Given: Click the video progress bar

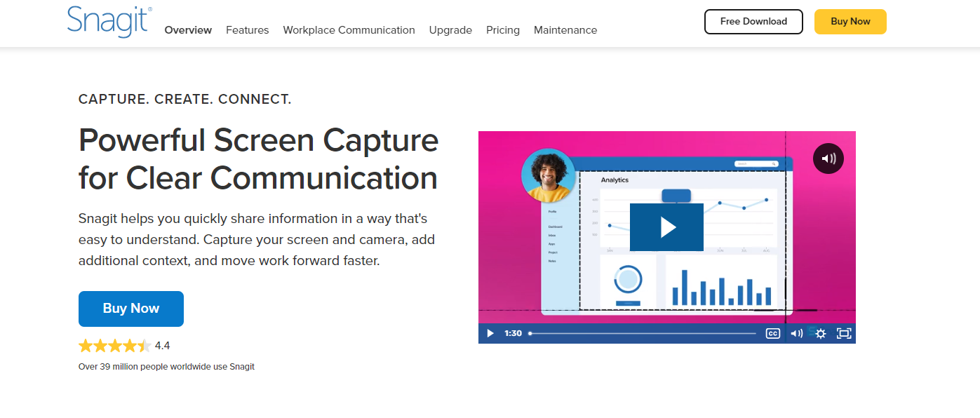Looking at the screenshot, I should (x=643, y=333).
